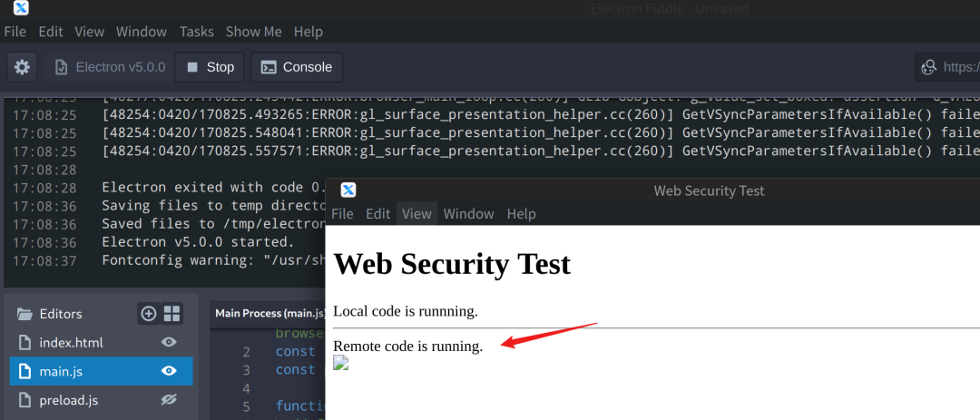Click the Electron Fiddle app icon in title bar
This screenshot has width=980, height=420.
point(21,8)
